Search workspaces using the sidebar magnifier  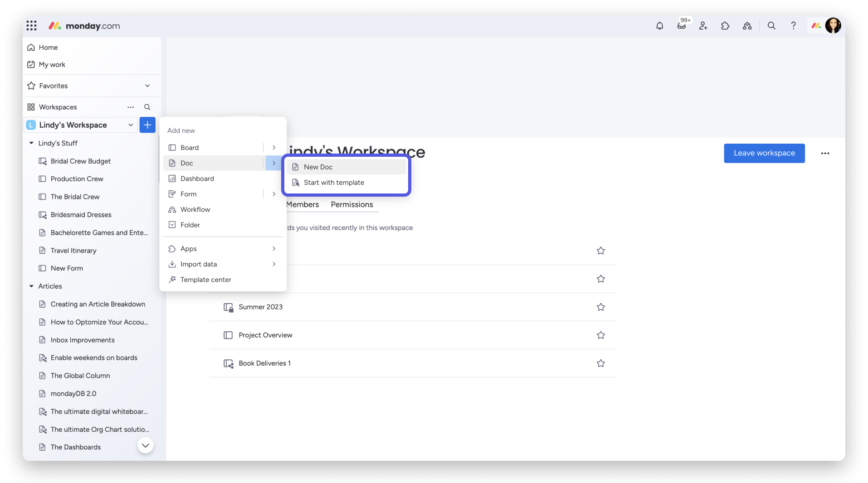[147, 107]
